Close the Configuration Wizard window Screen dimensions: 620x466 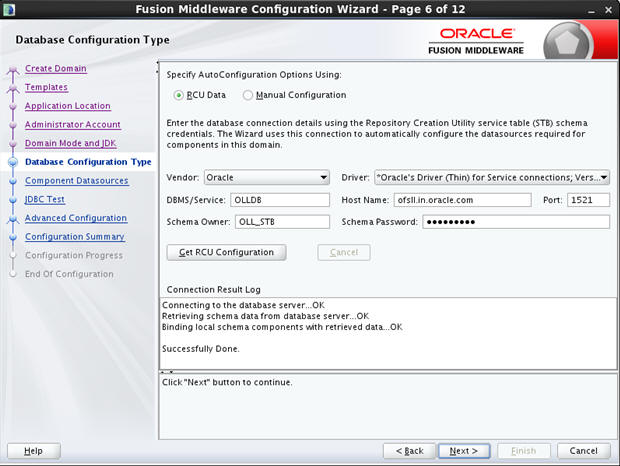click(609, 10)
